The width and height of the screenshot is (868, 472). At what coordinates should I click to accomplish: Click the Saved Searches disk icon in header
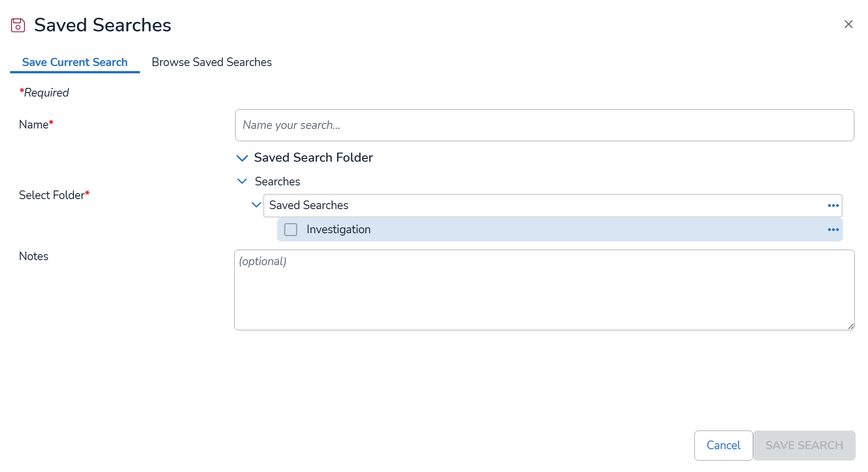[x=18, y=25]
